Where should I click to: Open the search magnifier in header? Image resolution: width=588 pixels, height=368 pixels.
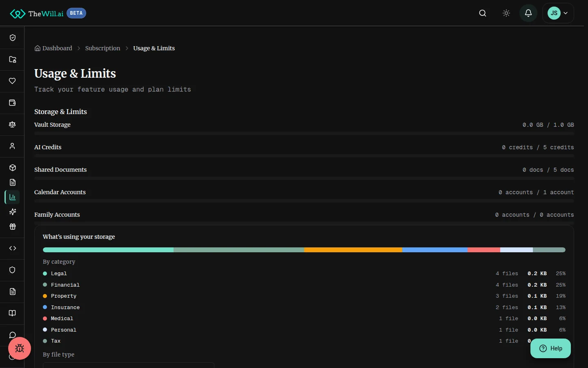click(x=483, y=13)
